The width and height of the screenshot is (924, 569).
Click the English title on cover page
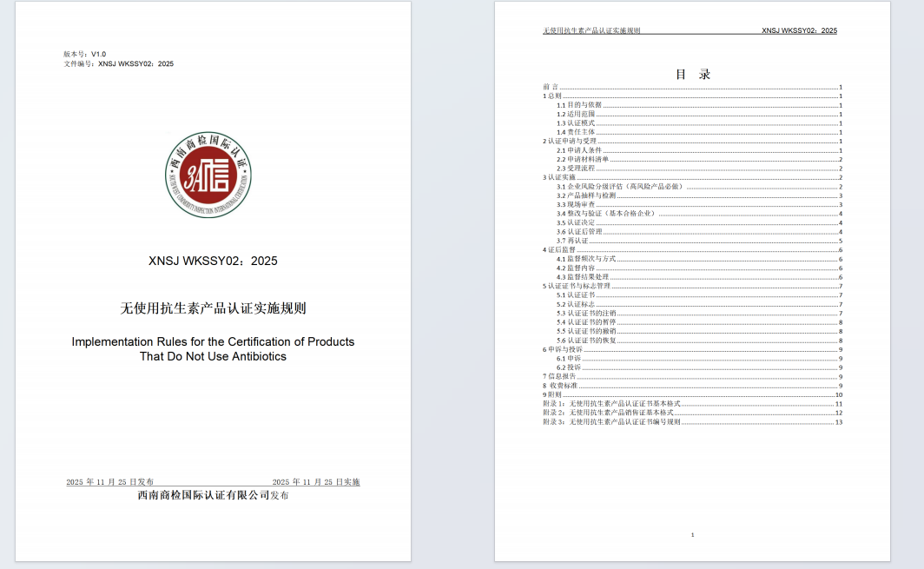tap(213, 349)
